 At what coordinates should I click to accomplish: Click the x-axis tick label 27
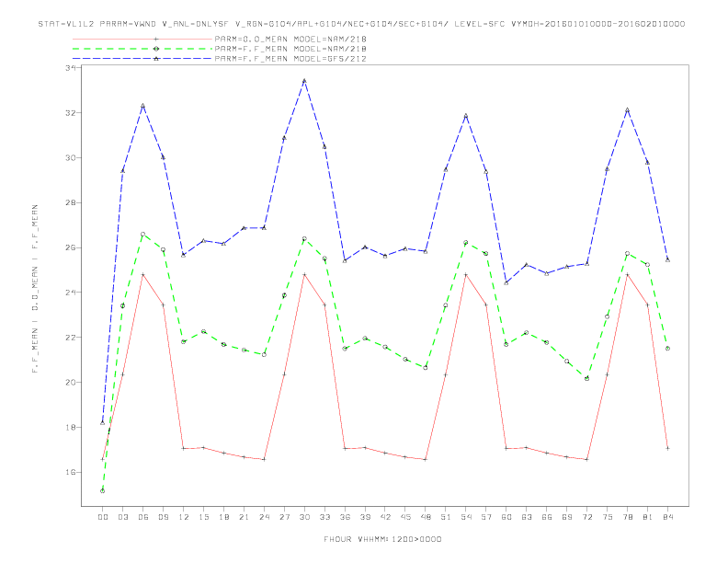(284, 517)
